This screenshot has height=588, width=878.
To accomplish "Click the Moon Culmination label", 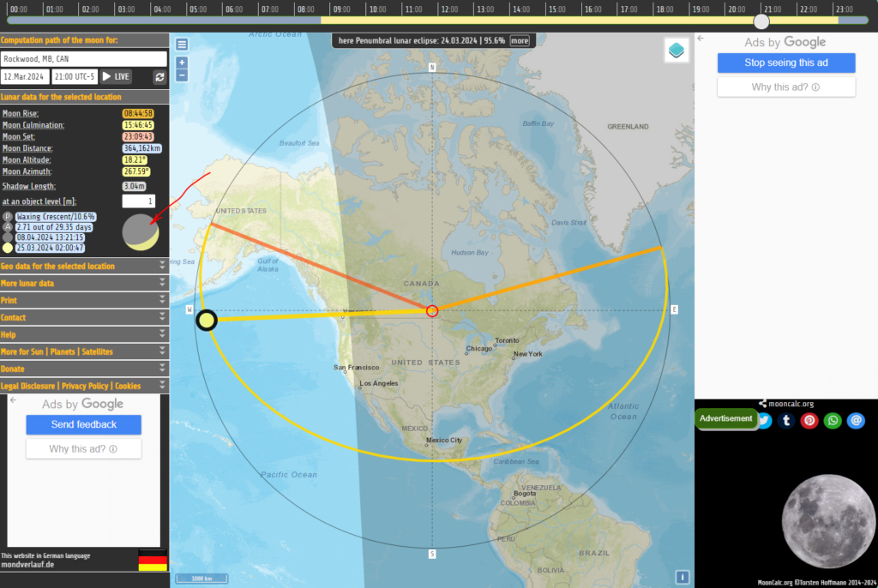I will [x=33, y=125].
